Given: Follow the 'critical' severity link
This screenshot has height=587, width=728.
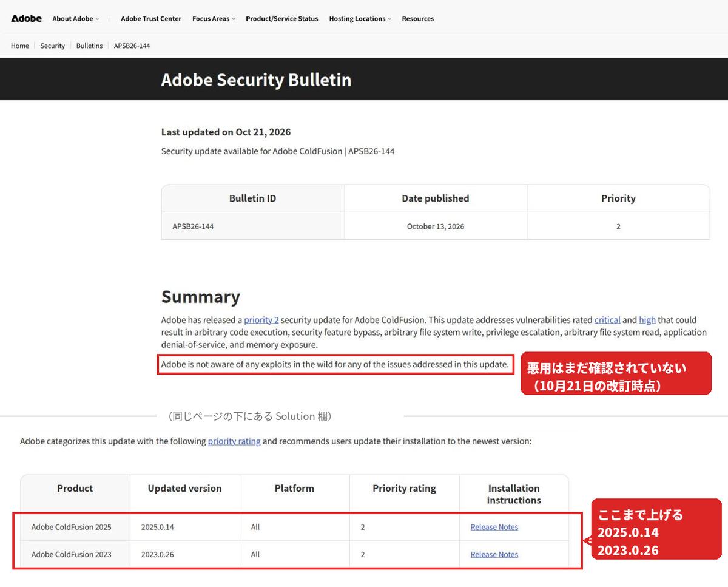Looking at the screenshot, I should (607, 320).
